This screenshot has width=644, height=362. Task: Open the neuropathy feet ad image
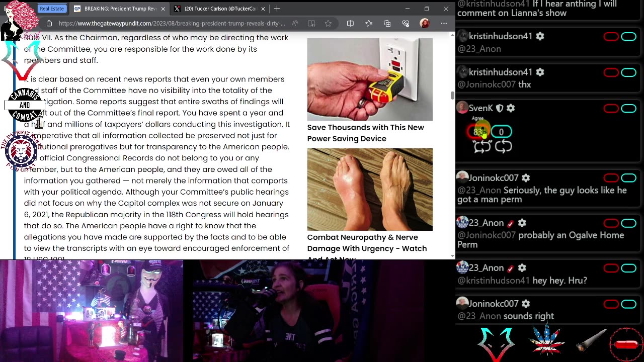coord(370,190)
